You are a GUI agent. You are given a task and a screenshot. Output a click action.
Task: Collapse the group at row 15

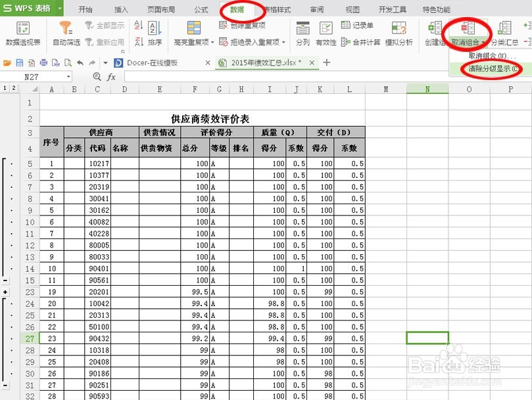(x=5, y=280)
